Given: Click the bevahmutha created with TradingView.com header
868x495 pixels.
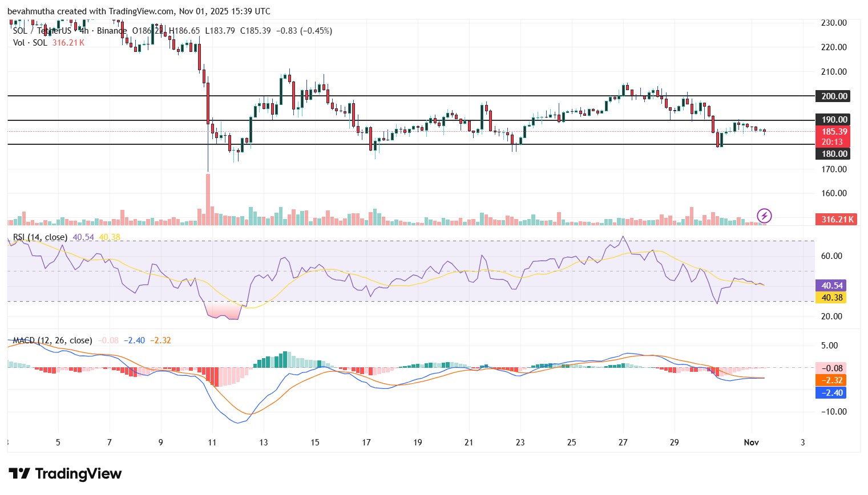Looking at the screenshot, I should point(139,11).
